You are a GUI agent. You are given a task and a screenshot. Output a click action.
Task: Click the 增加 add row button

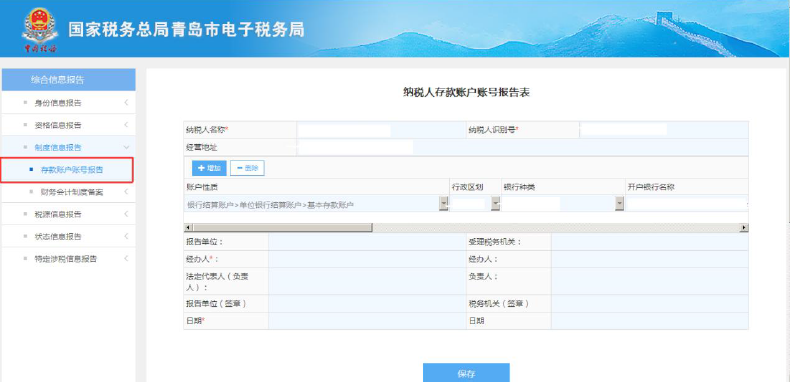point(209,168)
